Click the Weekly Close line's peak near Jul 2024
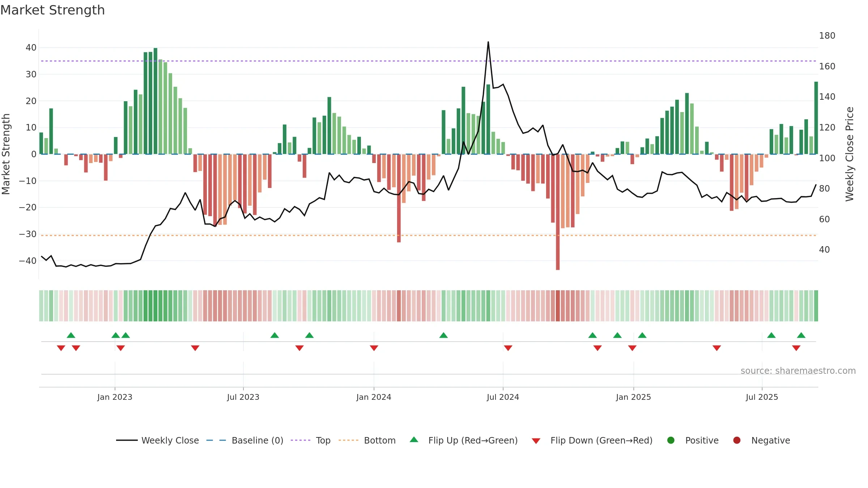Viewport: 868px width, 488px height. click(488, 42)
